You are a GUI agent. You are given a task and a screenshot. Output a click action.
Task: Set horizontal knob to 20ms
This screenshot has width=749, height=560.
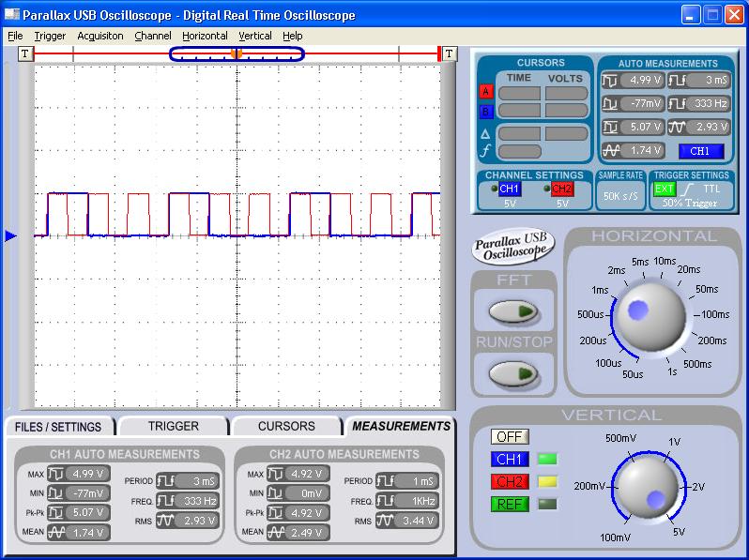point(689,270)
